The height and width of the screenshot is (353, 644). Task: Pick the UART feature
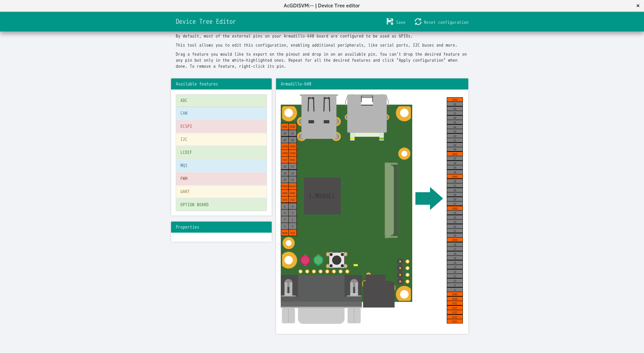(221, 192)
